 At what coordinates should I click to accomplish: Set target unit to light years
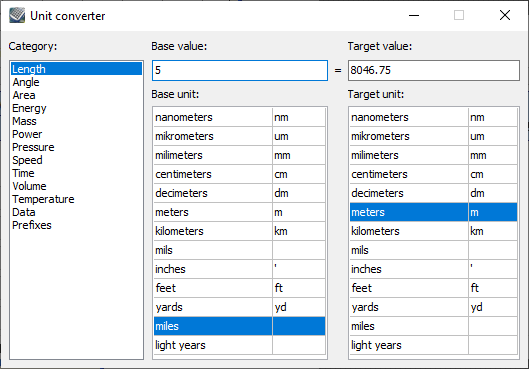[434, 345]
